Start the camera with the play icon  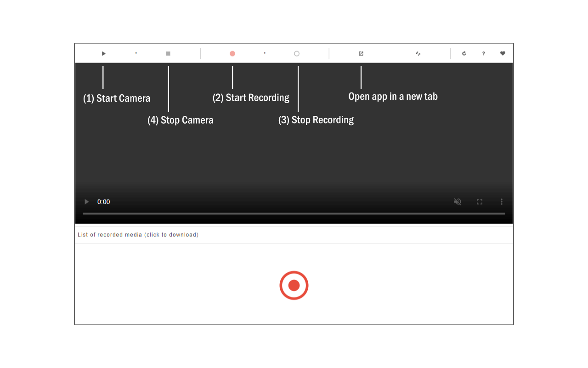104,54
